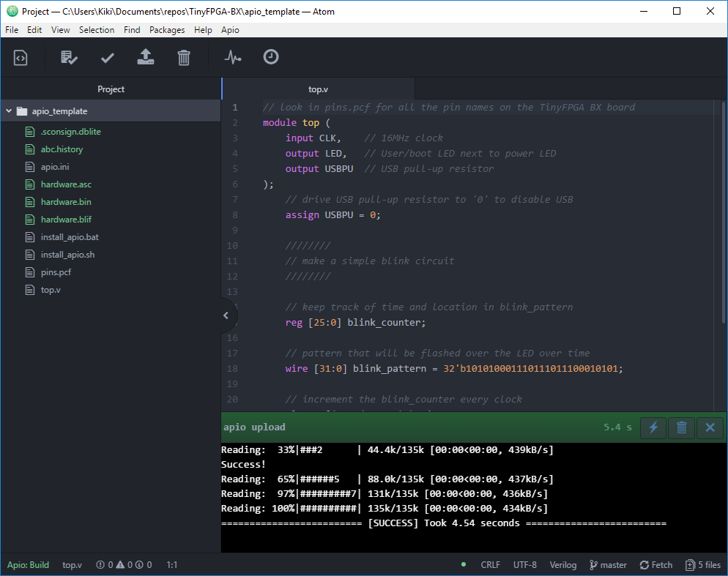Click the Apio build checkmark icon
Viewport: 728px width, 576px height.
[x=108, y=57]
